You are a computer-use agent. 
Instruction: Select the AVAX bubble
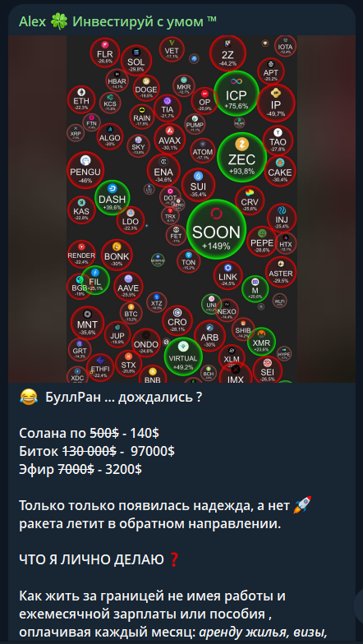pos(169,139)
